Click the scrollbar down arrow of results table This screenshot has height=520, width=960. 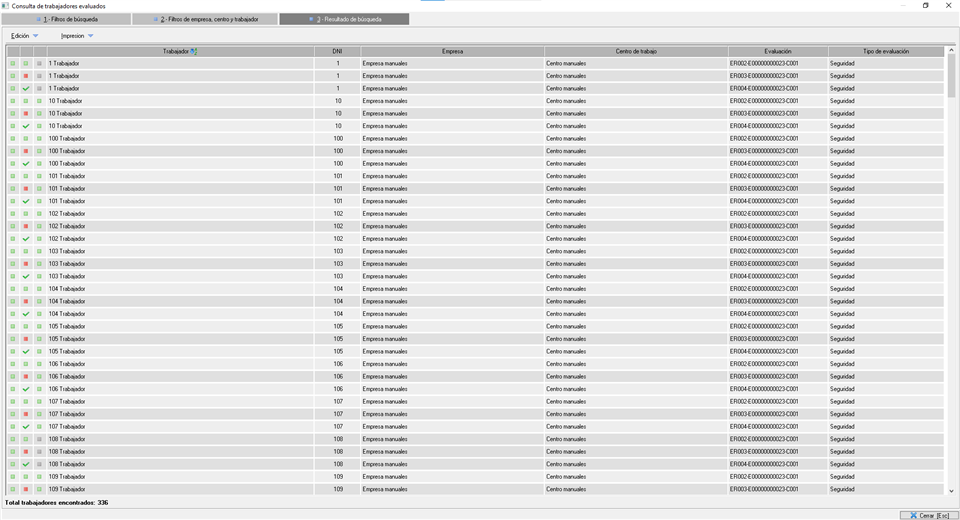coord(951,491)
